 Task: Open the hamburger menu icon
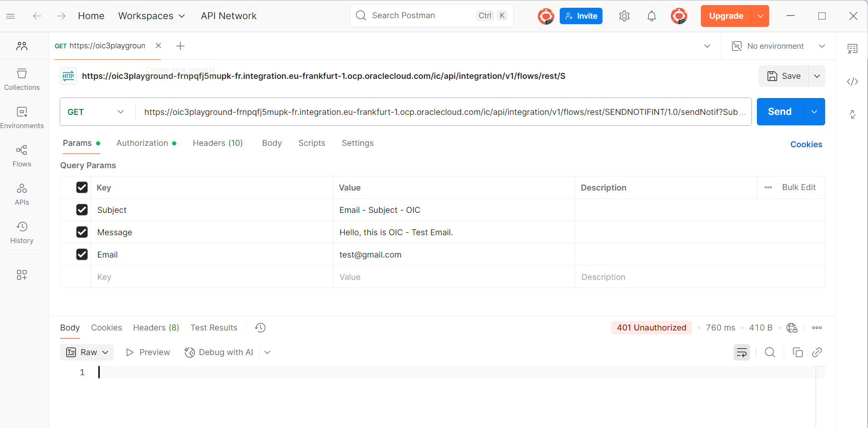point(11,16)
